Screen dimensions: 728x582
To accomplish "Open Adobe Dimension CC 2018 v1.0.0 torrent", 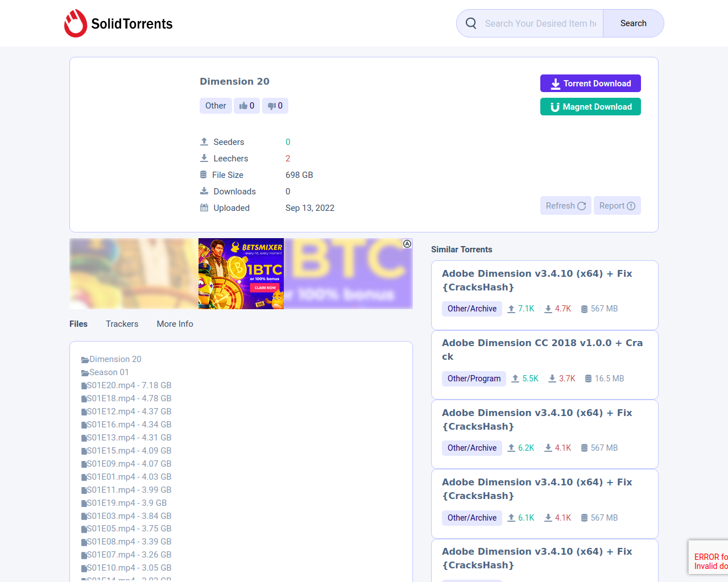I will [x=542, y=350].
